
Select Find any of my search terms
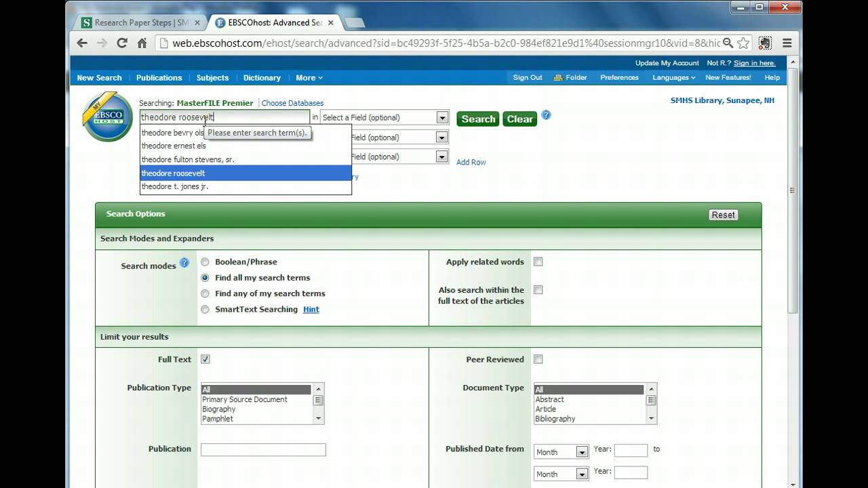point(205,293)
